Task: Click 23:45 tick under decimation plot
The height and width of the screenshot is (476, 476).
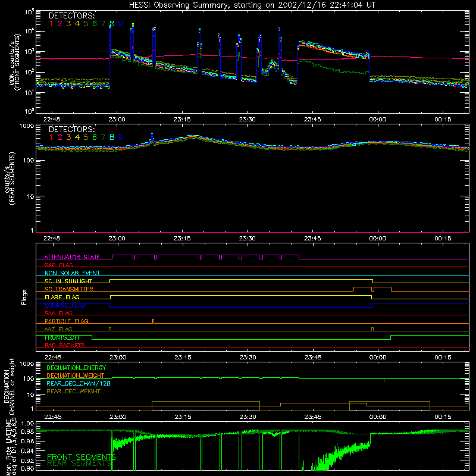Action: [x=313, y=417]
